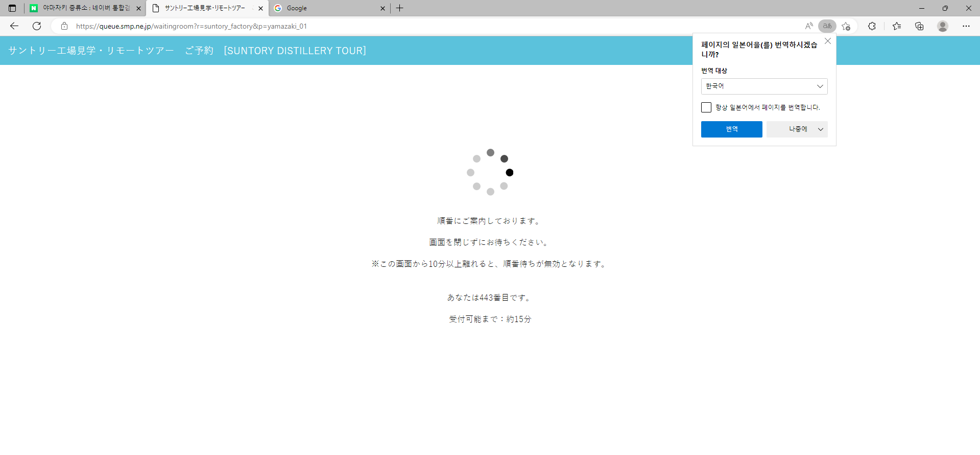
Task: Close the Naver search tab
Action: coord(138,8)
